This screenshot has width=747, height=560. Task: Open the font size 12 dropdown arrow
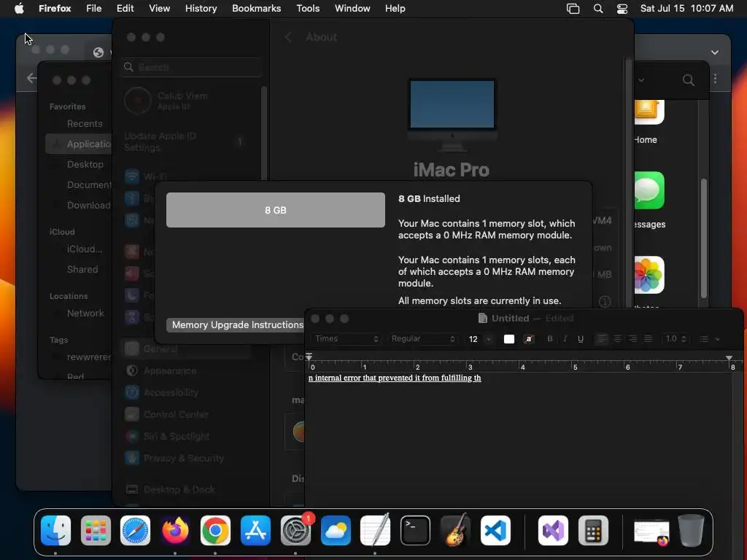(488, 339)
